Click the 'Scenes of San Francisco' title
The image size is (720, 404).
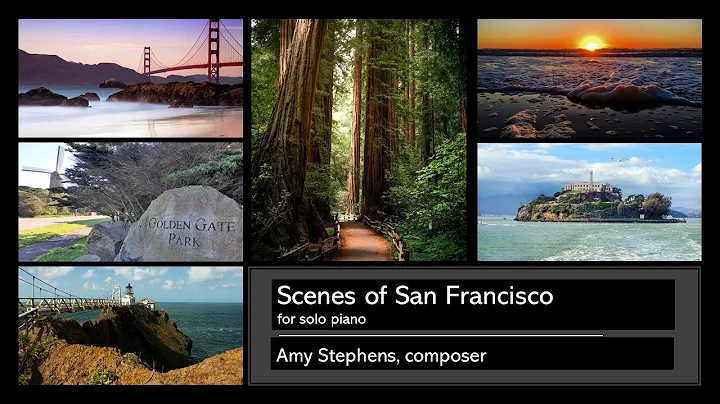[415, 295]
